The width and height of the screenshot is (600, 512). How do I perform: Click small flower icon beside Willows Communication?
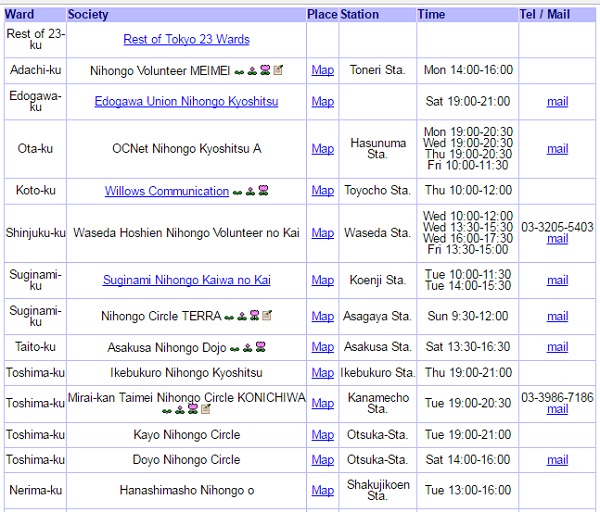coord(250,191)
